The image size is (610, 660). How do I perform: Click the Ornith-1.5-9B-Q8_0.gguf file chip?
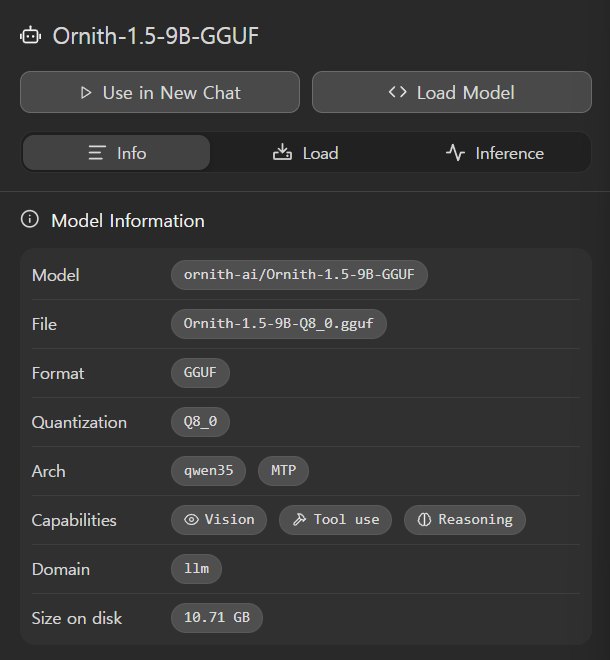(x=279, y=324)
